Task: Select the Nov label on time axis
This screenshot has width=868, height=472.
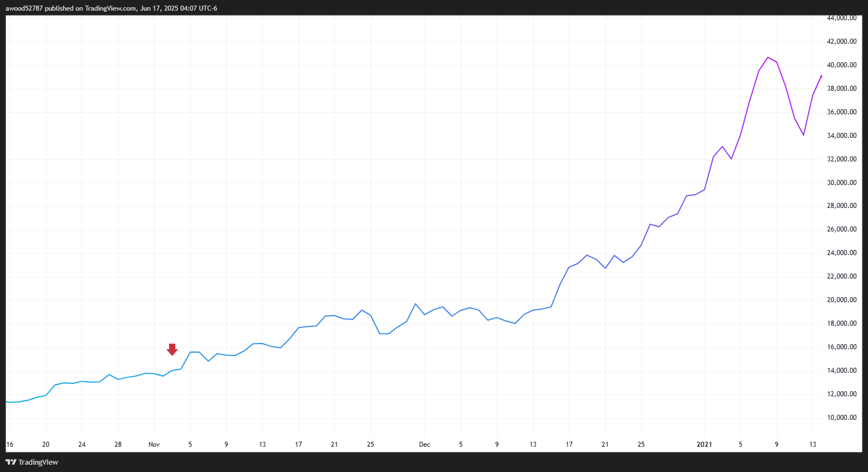Action: point(154,445)
